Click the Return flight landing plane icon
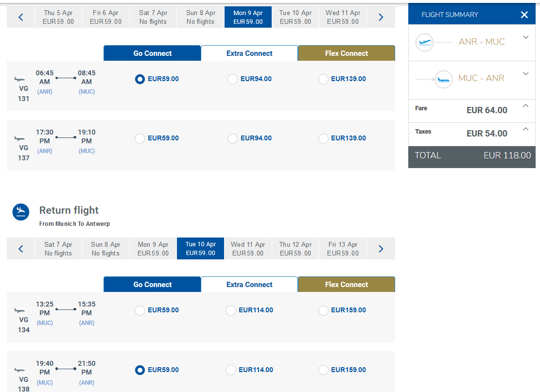The height and width of the screenshot is (392, 540). tap(21, 212)
